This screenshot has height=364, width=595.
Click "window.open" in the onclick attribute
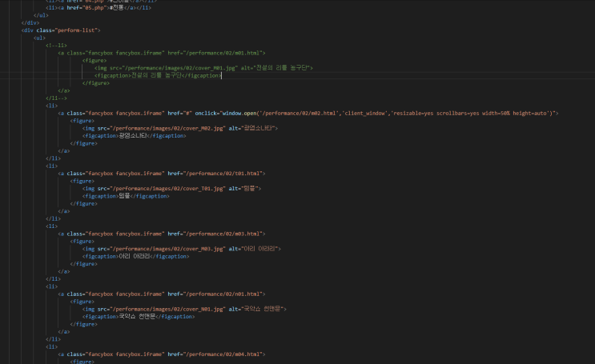239,114
